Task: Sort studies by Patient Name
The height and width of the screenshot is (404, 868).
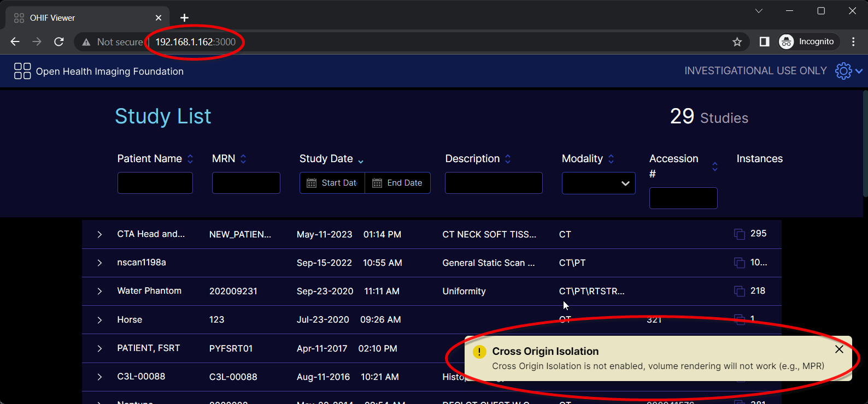Action: (190, 159)
